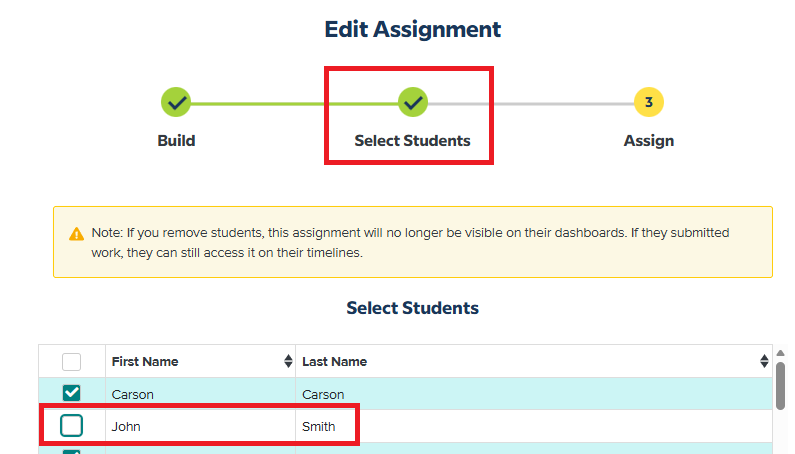Viewport: 795px width, 454px height.
Task: Jump to the Assign step label
Action: [649, 141]
